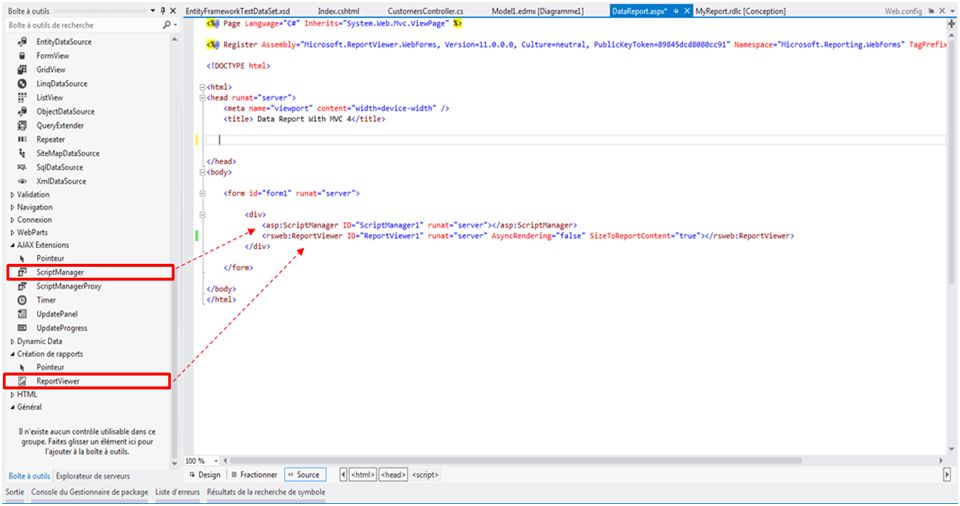Screen dimensions: 960x506
Task: Open the Liste d'erreurs panel
Action: (177, 493)
